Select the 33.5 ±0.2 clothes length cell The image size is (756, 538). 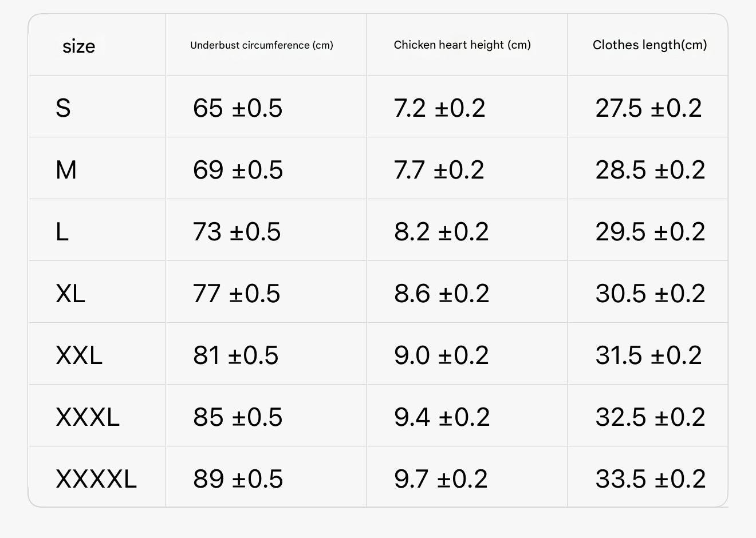point(650,479)
